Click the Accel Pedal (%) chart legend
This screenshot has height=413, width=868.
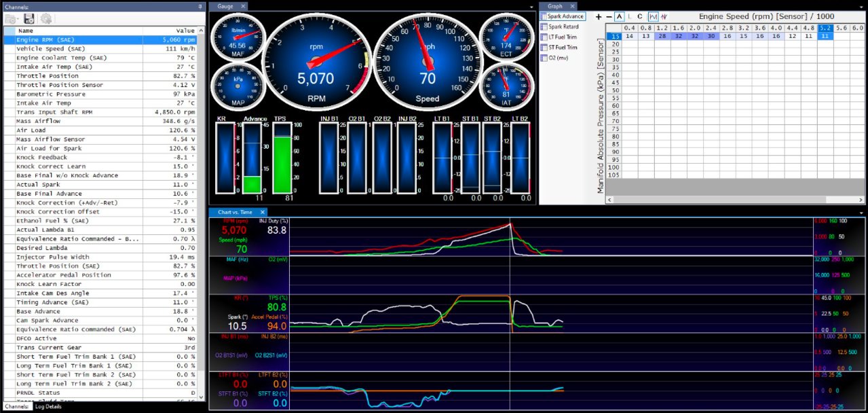(271, 317)
